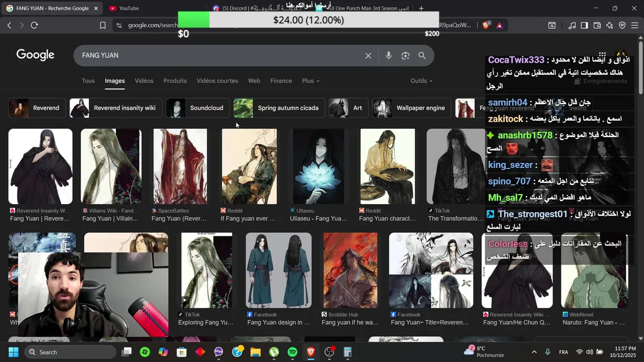Start voice search with the microphone icon
The height and width of the screenshot is (362, 644).
tap(388, 56)
